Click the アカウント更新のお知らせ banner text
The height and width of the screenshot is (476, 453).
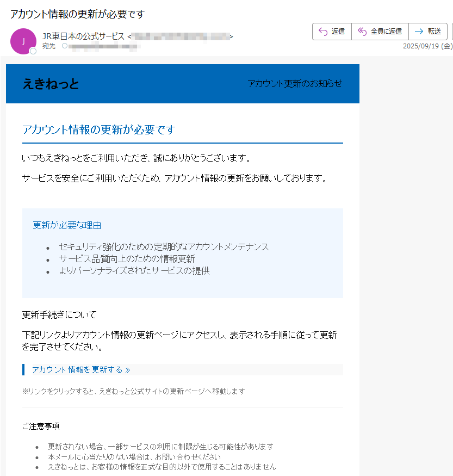click(x=295, y=83)
